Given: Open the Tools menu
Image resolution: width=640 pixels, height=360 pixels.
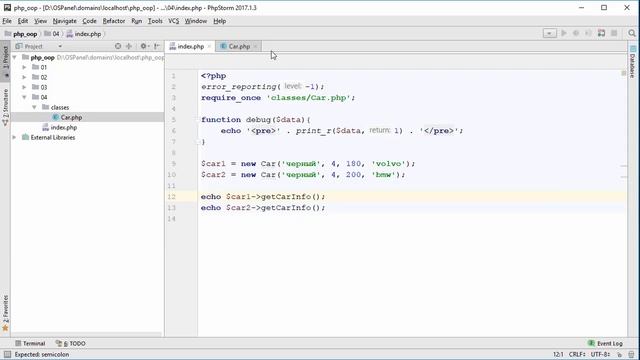Looking at the screenshot, I should 155,21.
